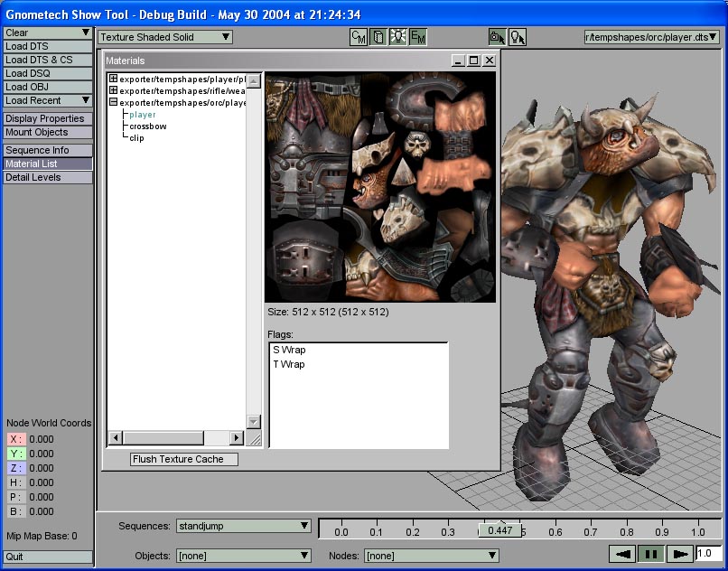Viewport: 728px width, 571px height.
Task: Click the playback speed input field
Action: 708,553
